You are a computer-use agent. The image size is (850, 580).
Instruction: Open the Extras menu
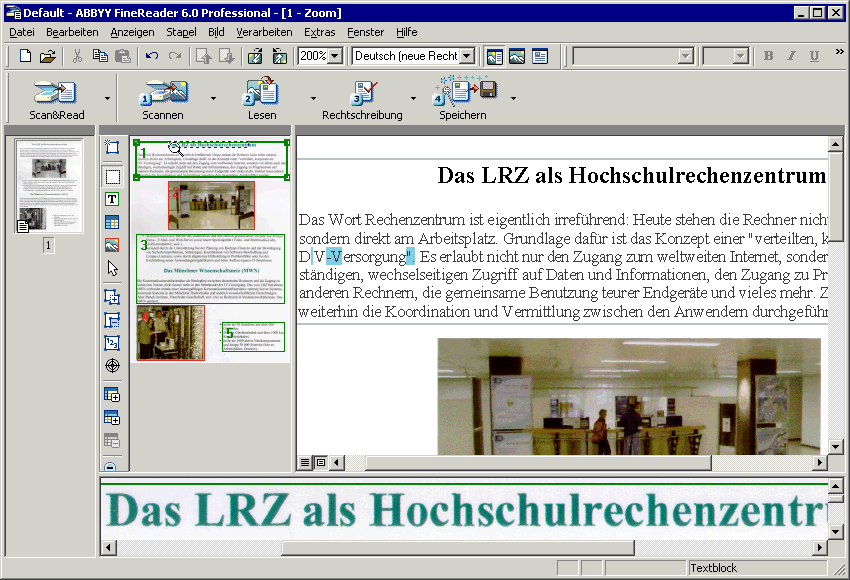[319, 32]
